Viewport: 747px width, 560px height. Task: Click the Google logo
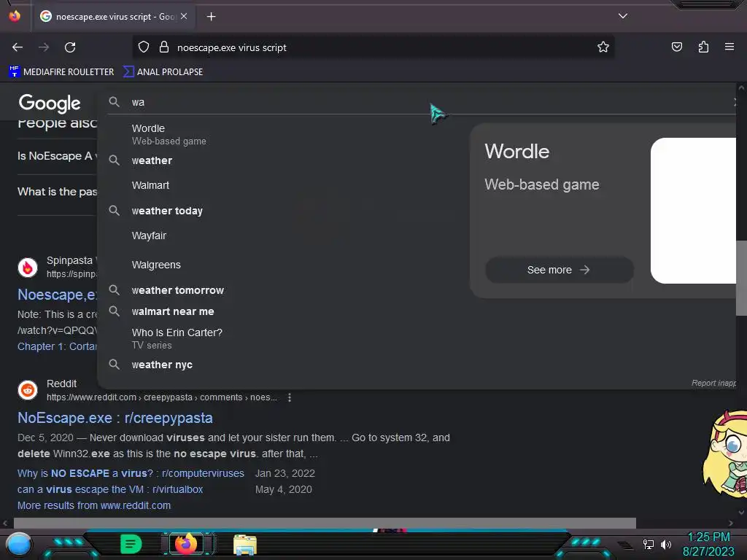pyautogui.click(x=50, y=103)
